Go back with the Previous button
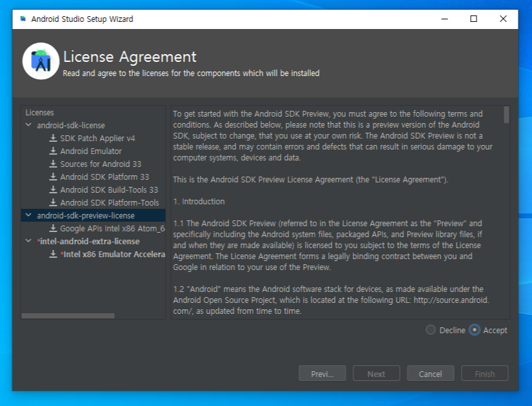 click(322, 373)
